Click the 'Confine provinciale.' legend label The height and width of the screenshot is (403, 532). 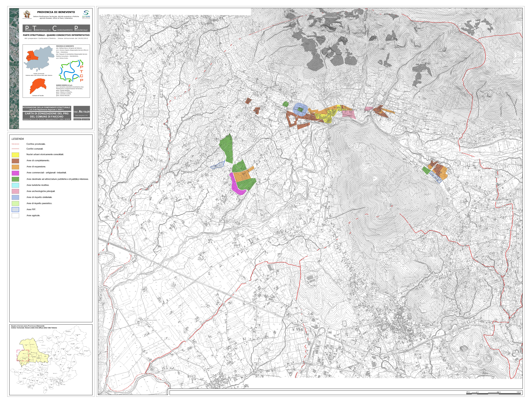pos(36,144)
